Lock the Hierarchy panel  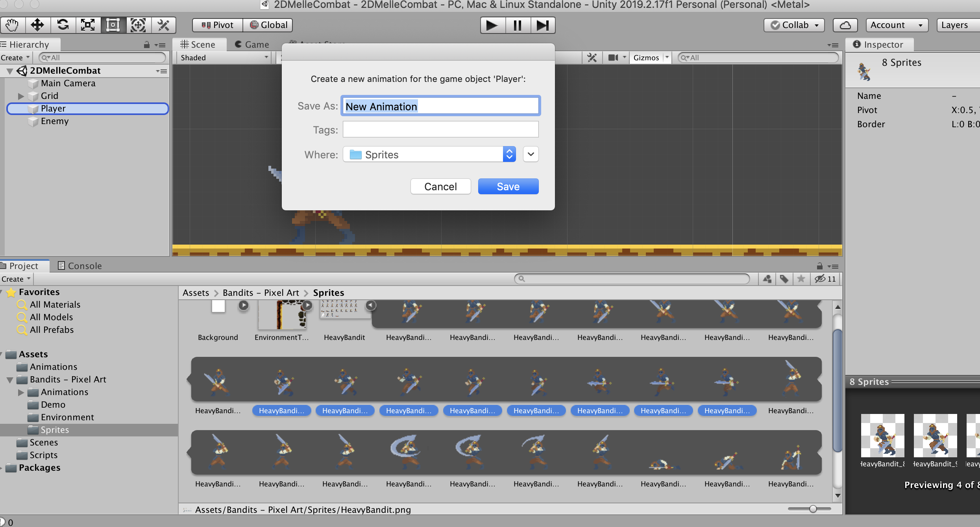click(147, 45)
